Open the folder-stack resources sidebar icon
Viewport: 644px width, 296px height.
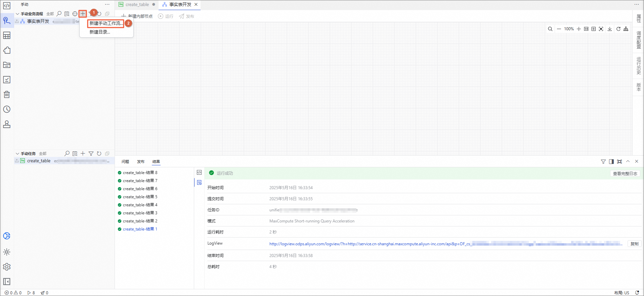click(x=7, y=65)
